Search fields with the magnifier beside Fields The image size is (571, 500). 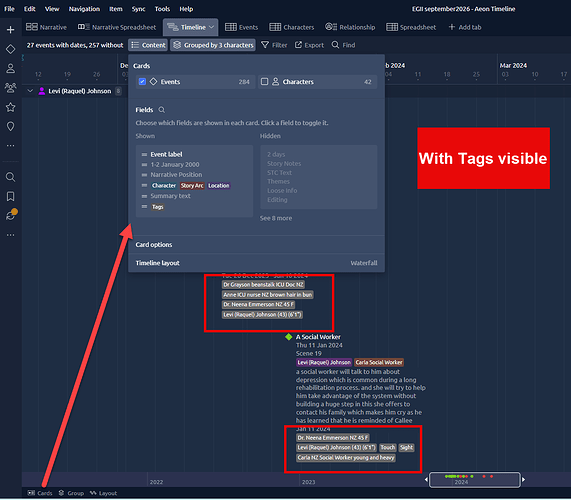(x=161, y=110)
